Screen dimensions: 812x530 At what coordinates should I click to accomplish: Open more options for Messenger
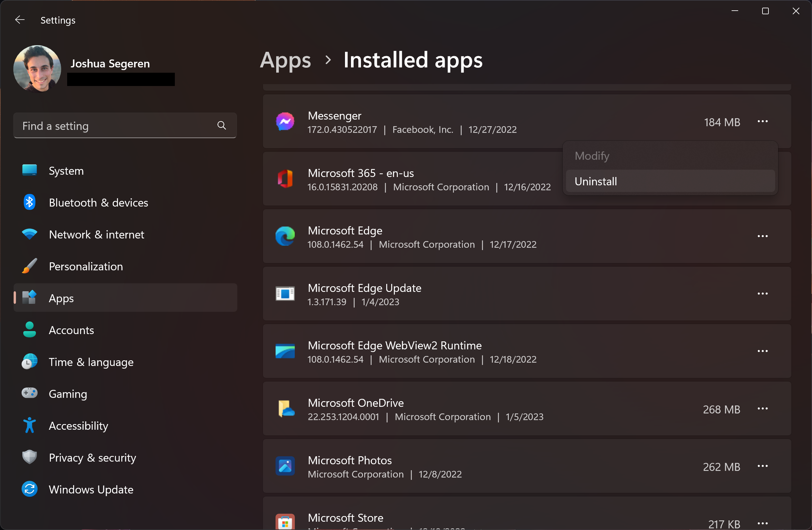tap(762, 122)
